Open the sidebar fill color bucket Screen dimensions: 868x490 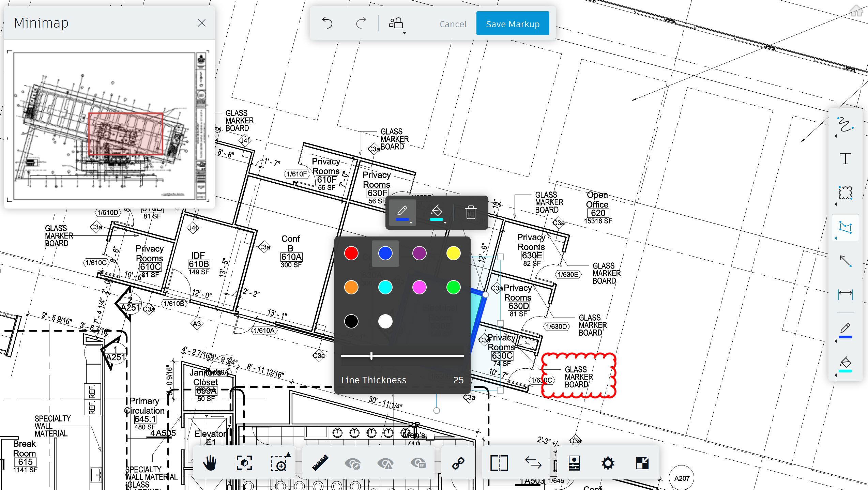[x=845, y=365]
